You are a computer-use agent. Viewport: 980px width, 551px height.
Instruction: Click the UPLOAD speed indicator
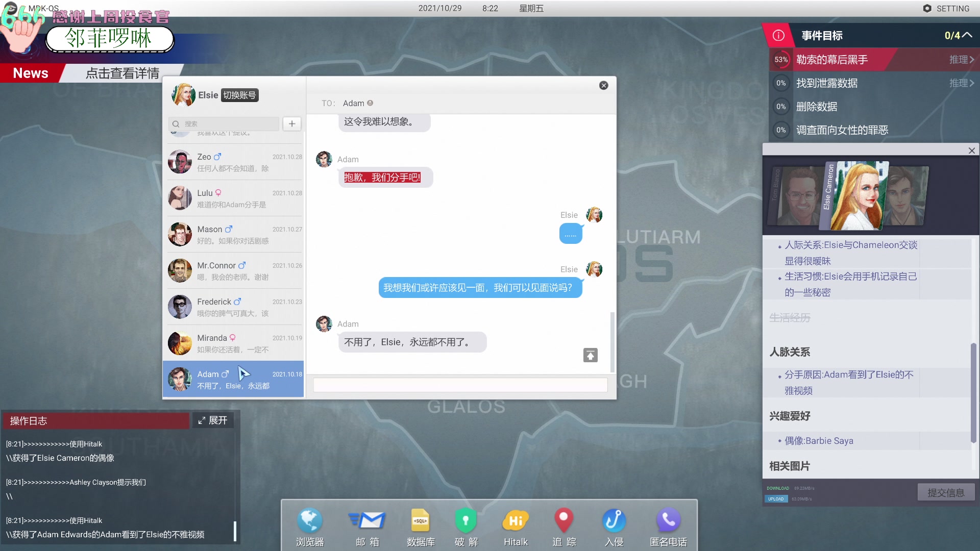tap(776, 499)
